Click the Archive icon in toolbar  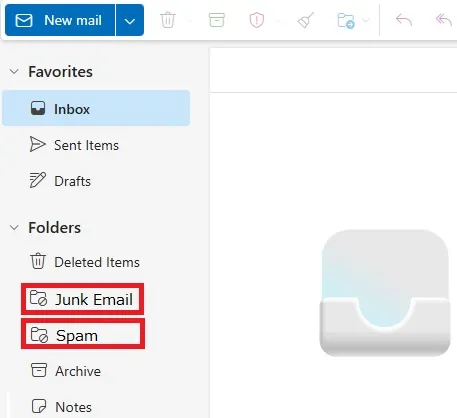click(217, 20)
